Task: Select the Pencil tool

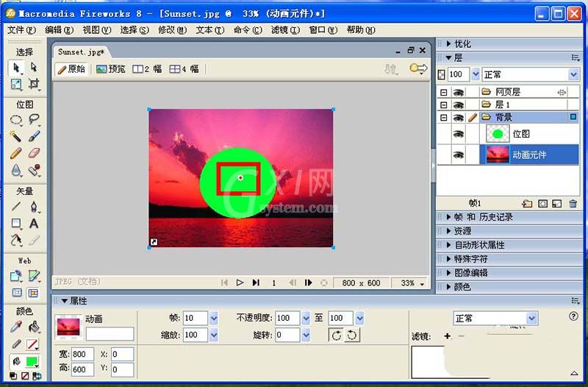Action: [x=16, y=153]
